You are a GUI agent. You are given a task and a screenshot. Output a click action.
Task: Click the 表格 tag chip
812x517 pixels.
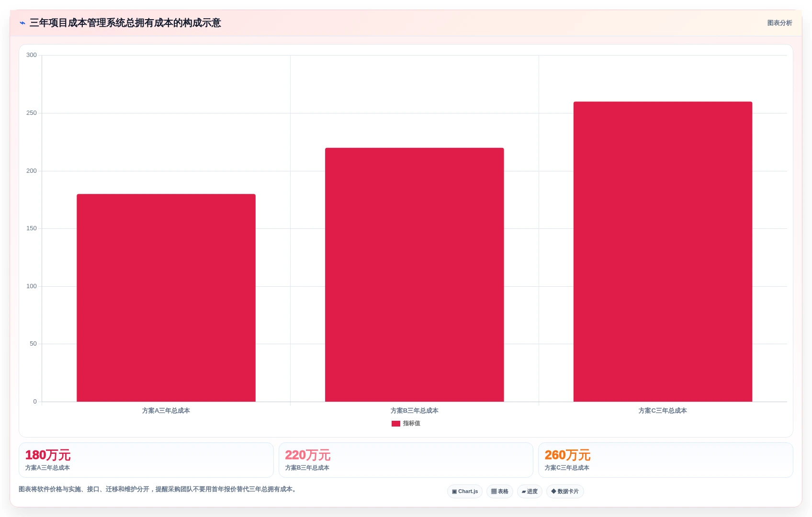tap(500, 492)
